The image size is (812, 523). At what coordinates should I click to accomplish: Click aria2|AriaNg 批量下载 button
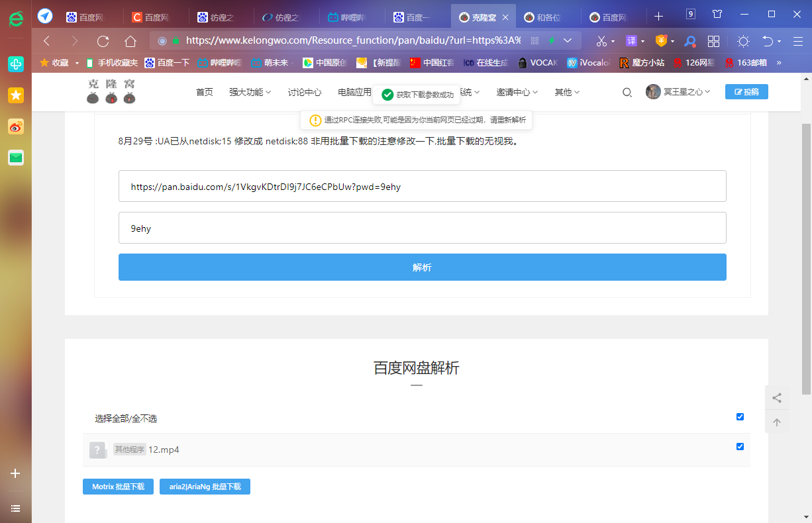click(205, 487)
